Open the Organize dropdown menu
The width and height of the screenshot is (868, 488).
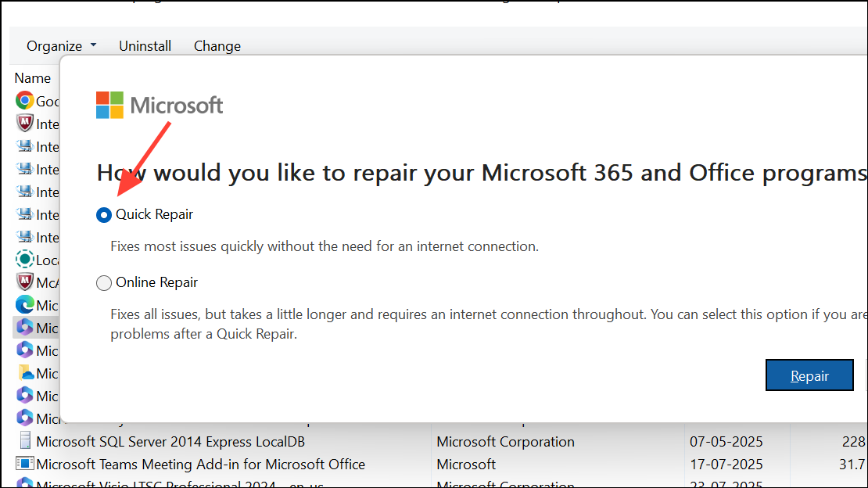point(61,46)
